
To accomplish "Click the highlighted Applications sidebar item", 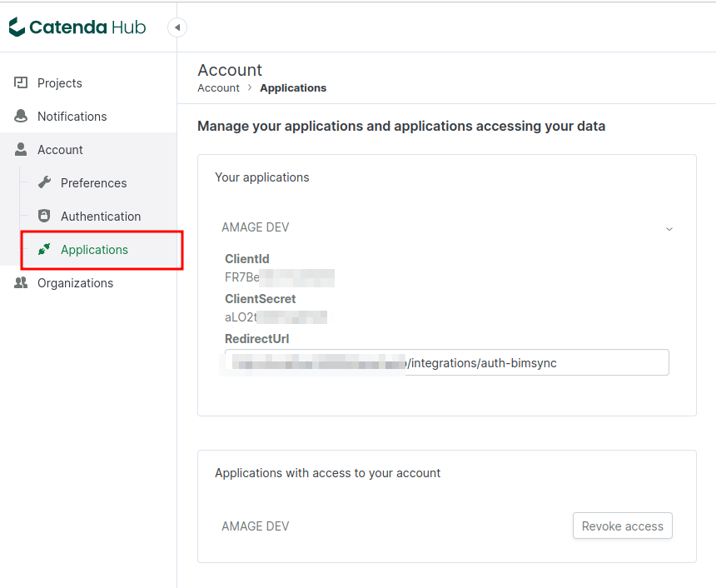I will pyautogui.click(x=94, y=249).
